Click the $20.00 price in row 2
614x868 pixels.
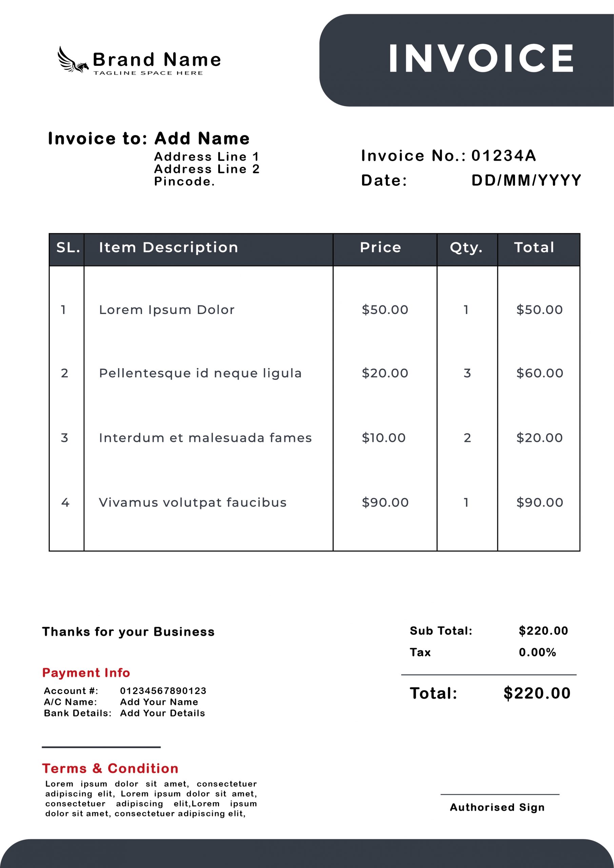click(385, 373)
